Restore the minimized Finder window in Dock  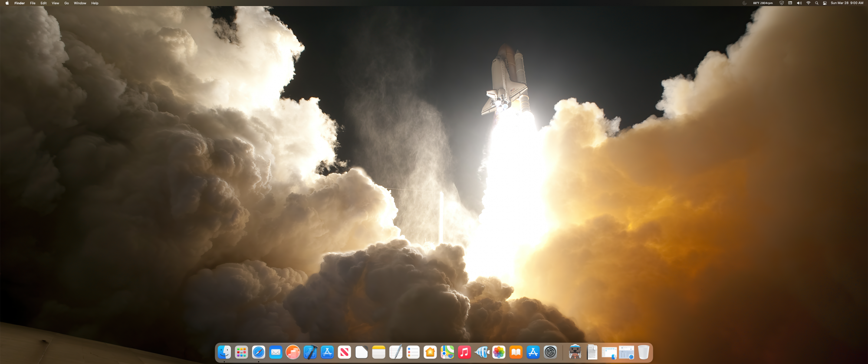[x=609, y=353]
